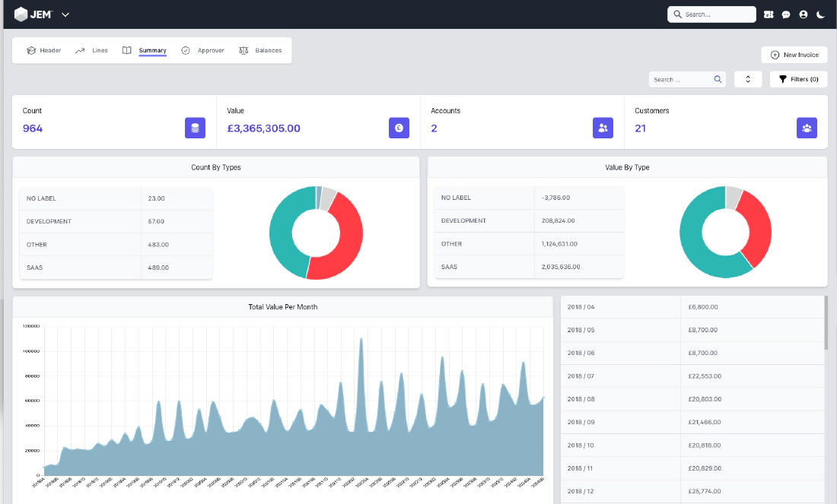This screenshot has height=504, width=837.
Task: Click the Customers card group icon
Action: (807, 128)
